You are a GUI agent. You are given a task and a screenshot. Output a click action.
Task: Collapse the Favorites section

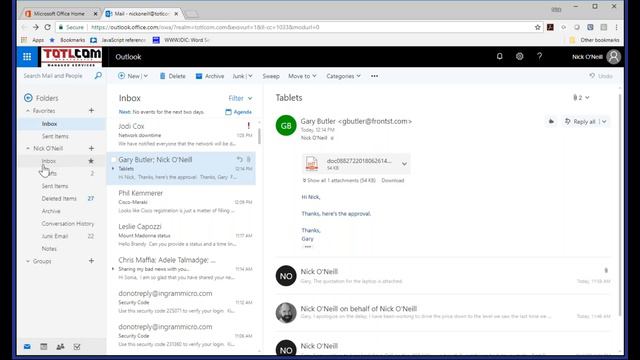(28, 111)
